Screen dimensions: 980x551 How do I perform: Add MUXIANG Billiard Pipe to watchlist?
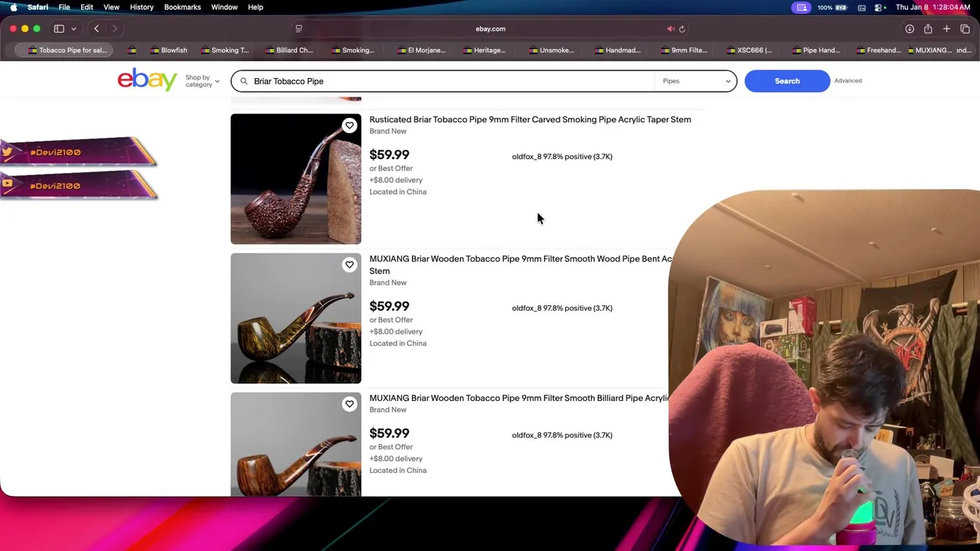point(349,404)
